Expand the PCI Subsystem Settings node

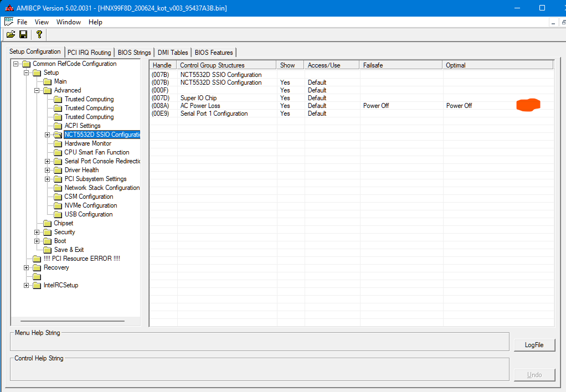click(x=47, y=179)
